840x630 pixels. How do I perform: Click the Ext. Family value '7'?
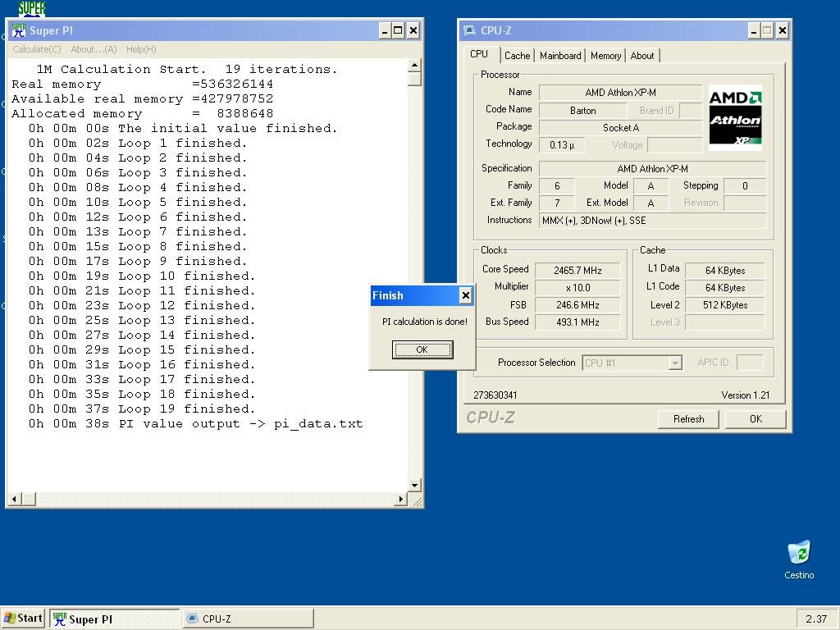click(557, 203)
